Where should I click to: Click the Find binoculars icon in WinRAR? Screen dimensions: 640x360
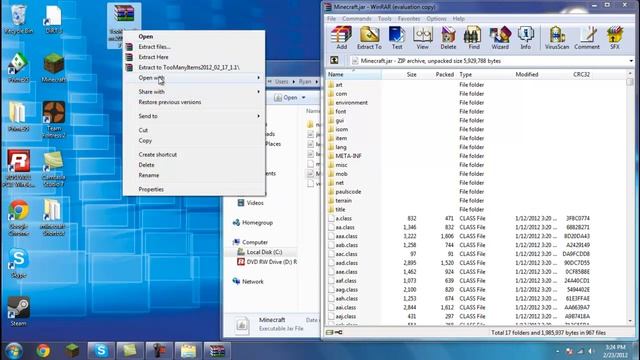[x=473, y=38]
